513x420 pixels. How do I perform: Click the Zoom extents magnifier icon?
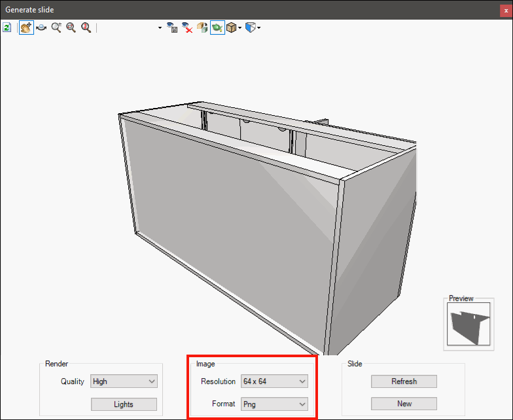tap(86, 27)
